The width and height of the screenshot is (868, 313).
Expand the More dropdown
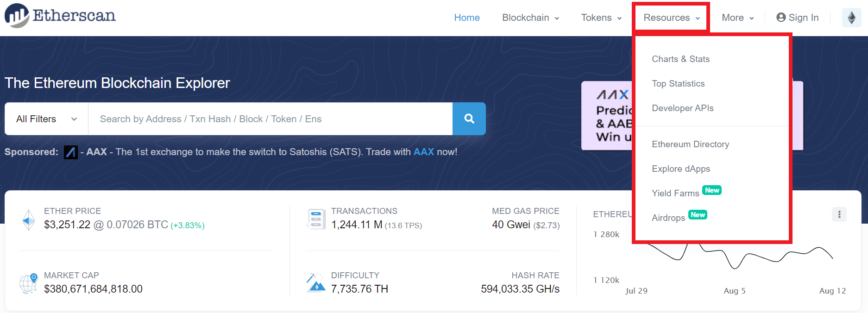pyautogui.click(x=736, y=17)
